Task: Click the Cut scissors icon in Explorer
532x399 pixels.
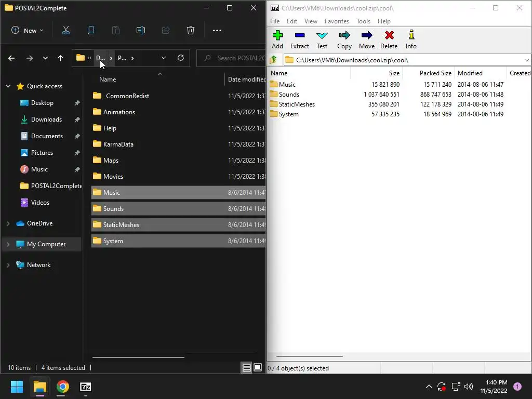Action: [x=66, y=30]
